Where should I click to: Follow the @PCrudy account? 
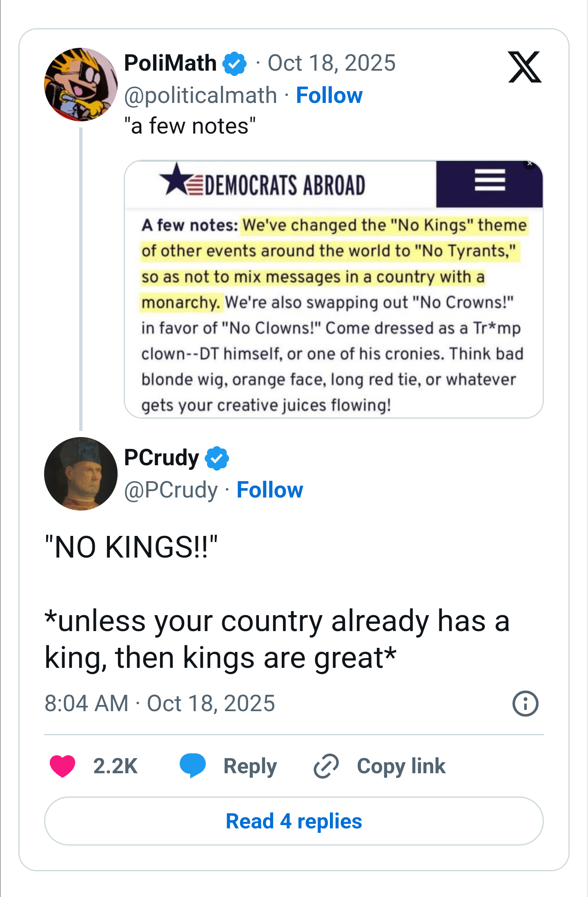(270, 490)
